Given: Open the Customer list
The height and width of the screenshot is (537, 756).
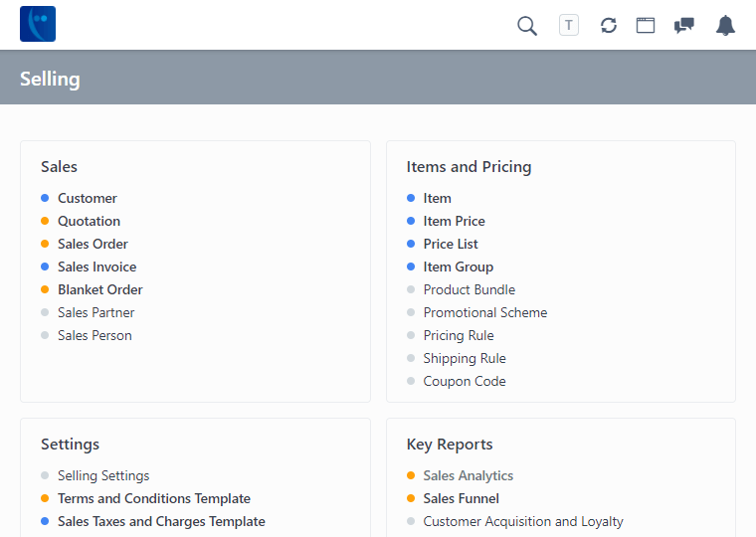Looking at the screenshot, I should click(88, 198).
